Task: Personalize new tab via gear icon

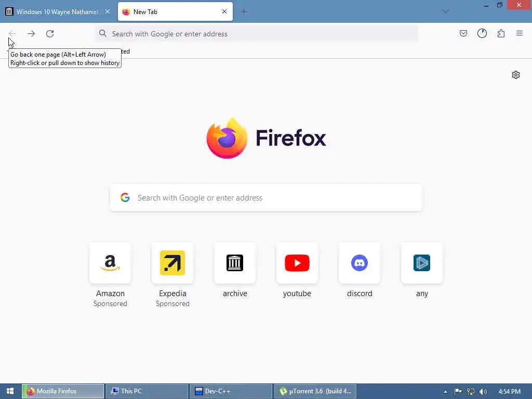Action: [516, 75]
